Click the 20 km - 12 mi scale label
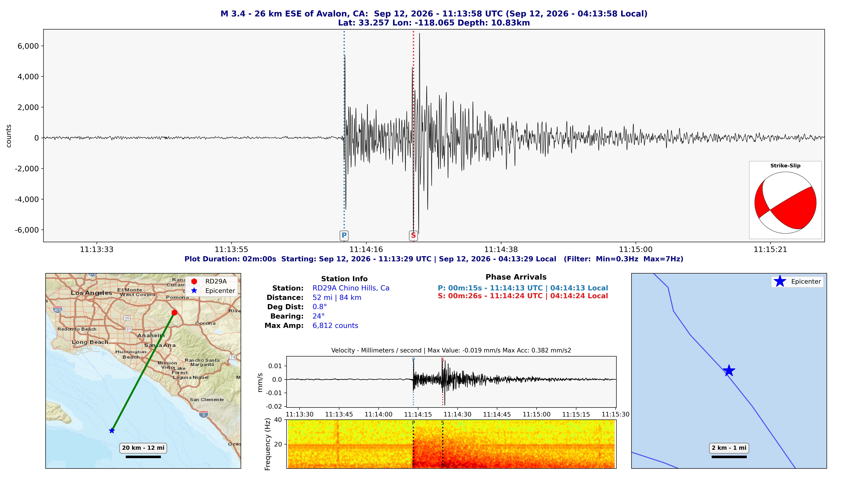 (x=143, y=448)
